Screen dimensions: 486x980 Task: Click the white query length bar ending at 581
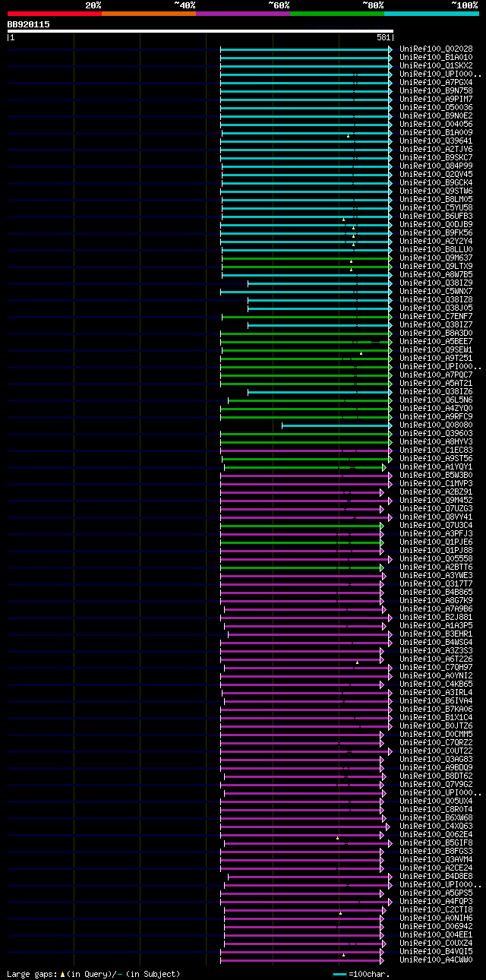pos(200,31)
